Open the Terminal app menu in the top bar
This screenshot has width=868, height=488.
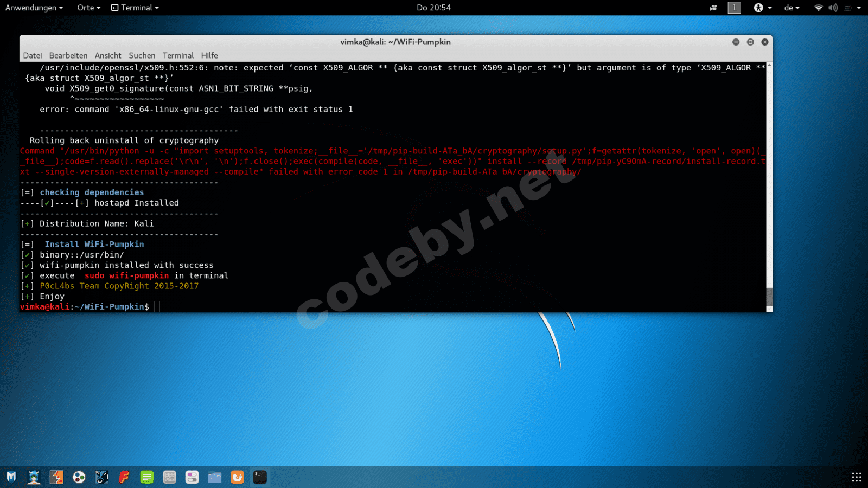tap(135, 8)
